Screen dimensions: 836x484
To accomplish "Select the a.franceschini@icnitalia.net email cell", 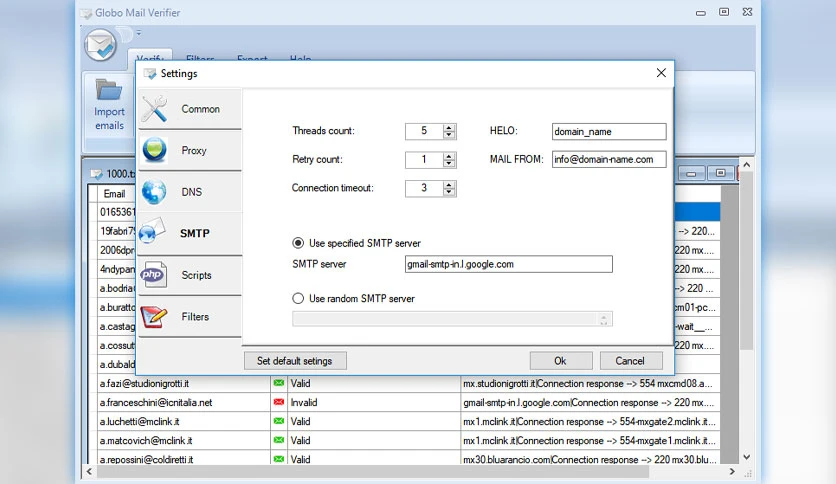I will point(184,402).
